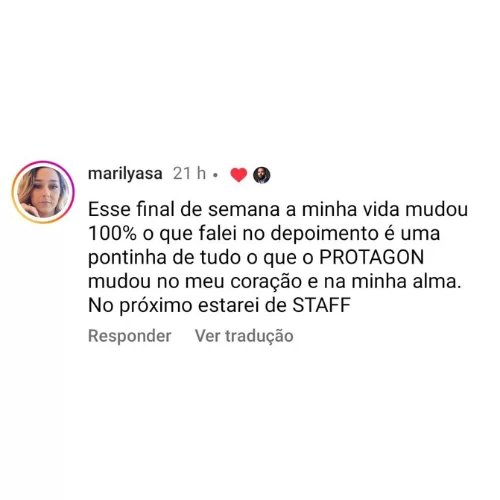Click Ver tradução to translate comment
500x500 pixels.
[244, 336]
